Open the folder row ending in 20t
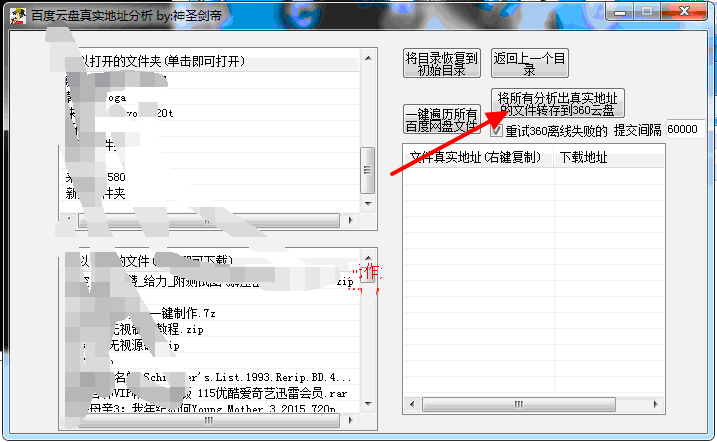The height and width of the screenshot is (442, 717). pyautogui.click(x=209, y=113)
